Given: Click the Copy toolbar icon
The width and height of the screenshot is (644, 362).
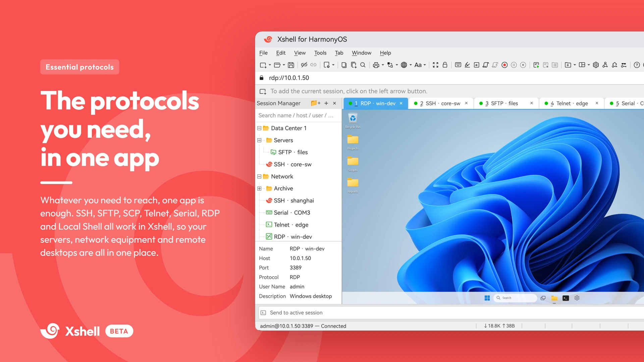Looking at the screenshot, I should [344, 65].
